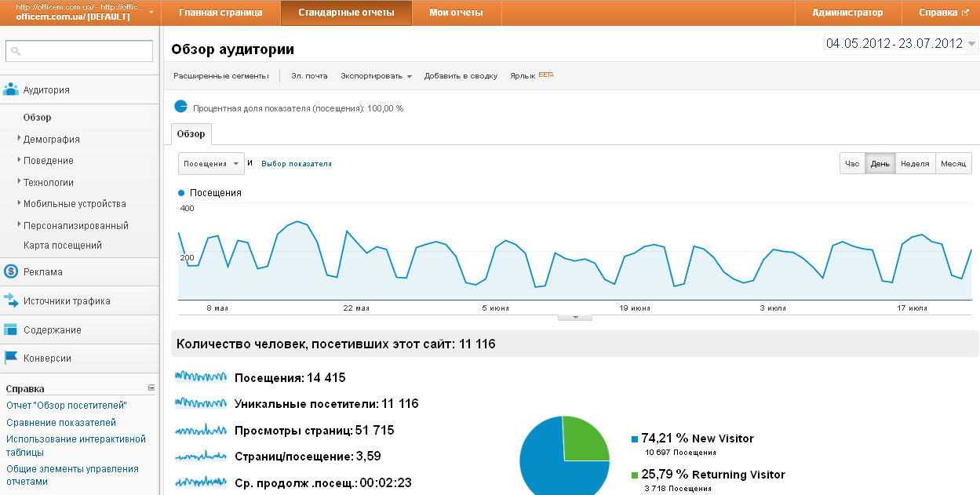Image resolution: width=980 pixels, height=495 pixels.
Task: Click the Посещения sparkline thumbnail
Action: point(201,377)
